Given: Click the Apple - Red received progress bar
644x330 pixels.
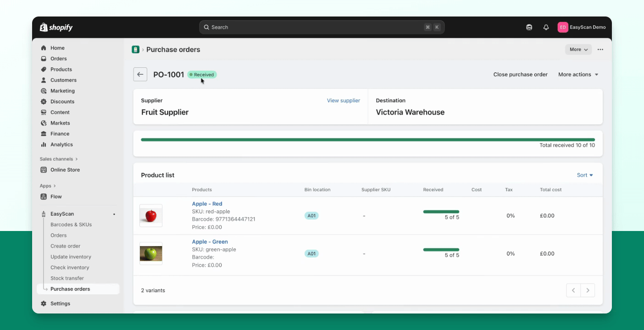Looking at the screenshot, I should point(441,212).
